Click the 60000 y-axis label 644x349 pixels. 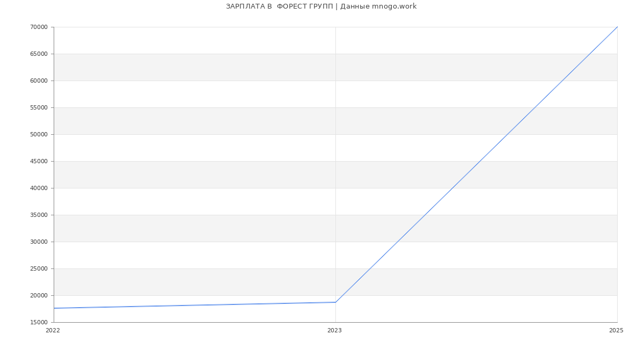pos(39,81)
